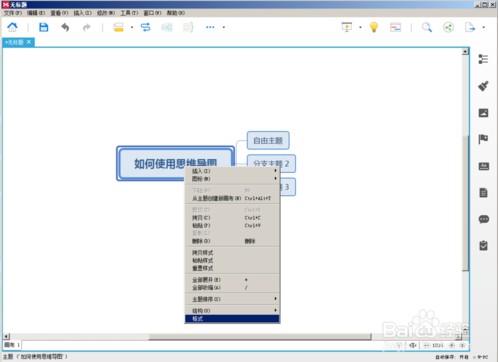The image size is (498, 362).
Task: Choose 粘贴样式 in context menu
Action: coord(232,260)
